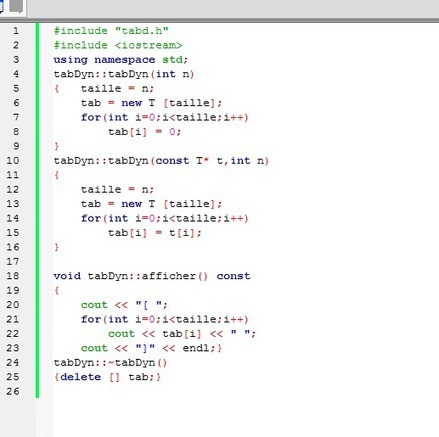Click line number 18 in the gutter
Viewport: 439px width, 437px height.
(13, 276)
